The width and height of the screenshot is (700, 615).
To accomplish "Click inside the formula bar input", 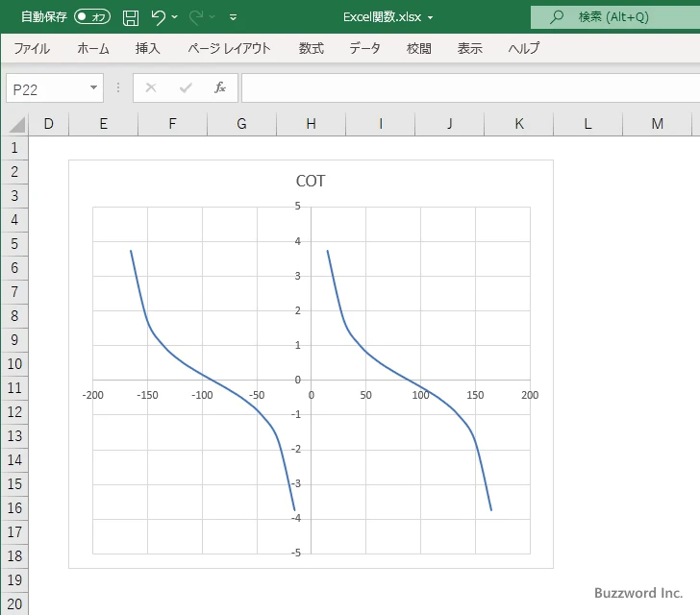I will click(471, 87).
